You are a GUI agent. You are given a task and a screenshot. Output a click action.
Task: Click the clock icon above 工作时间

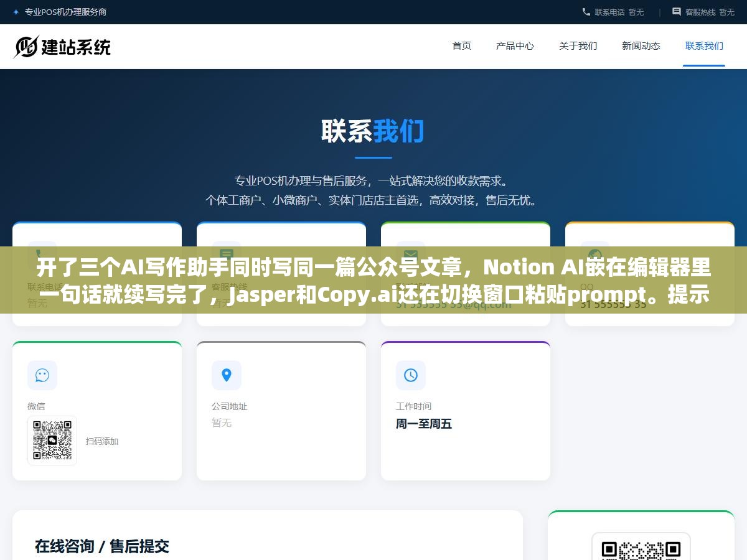pos(411,375)
